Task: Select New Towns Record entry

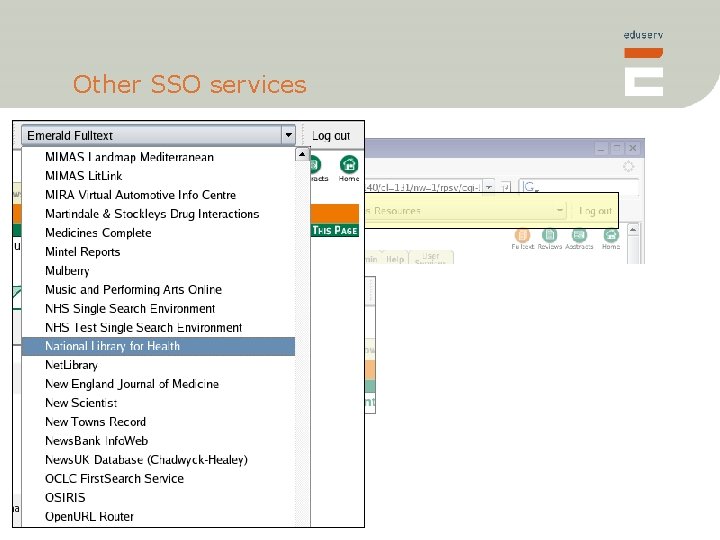Action: (96, 422)
